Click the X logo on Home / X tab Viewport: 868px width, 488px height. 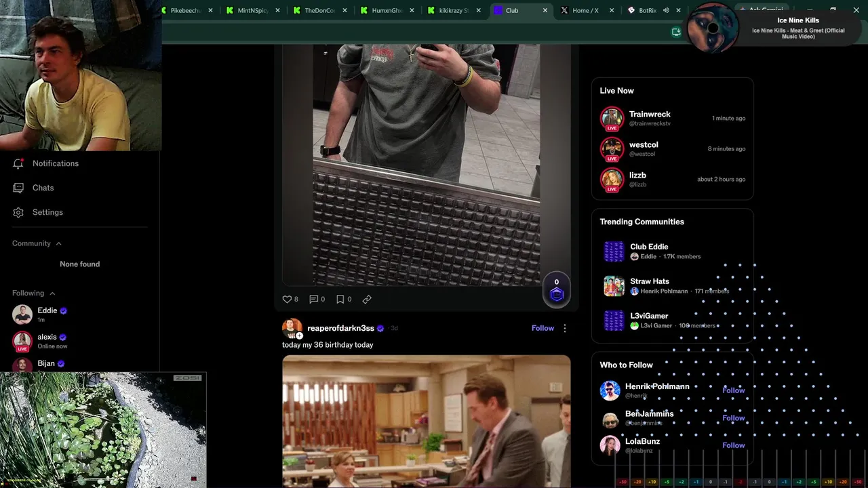564,10
